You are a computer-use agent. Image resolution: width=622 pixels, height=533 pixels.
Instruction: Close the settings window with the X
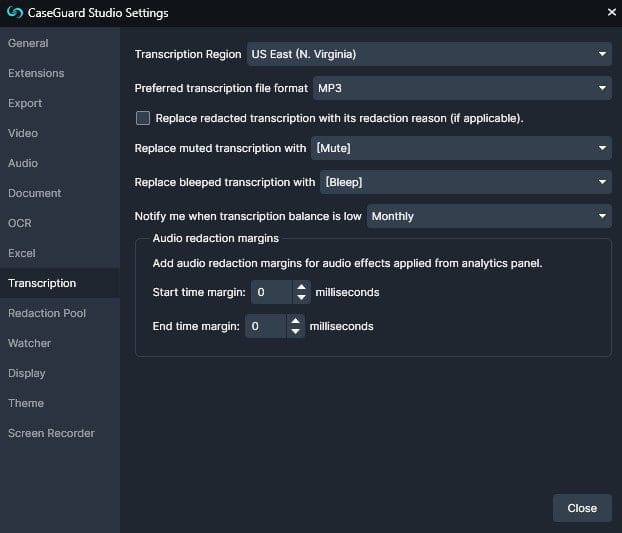click(611, 12)
